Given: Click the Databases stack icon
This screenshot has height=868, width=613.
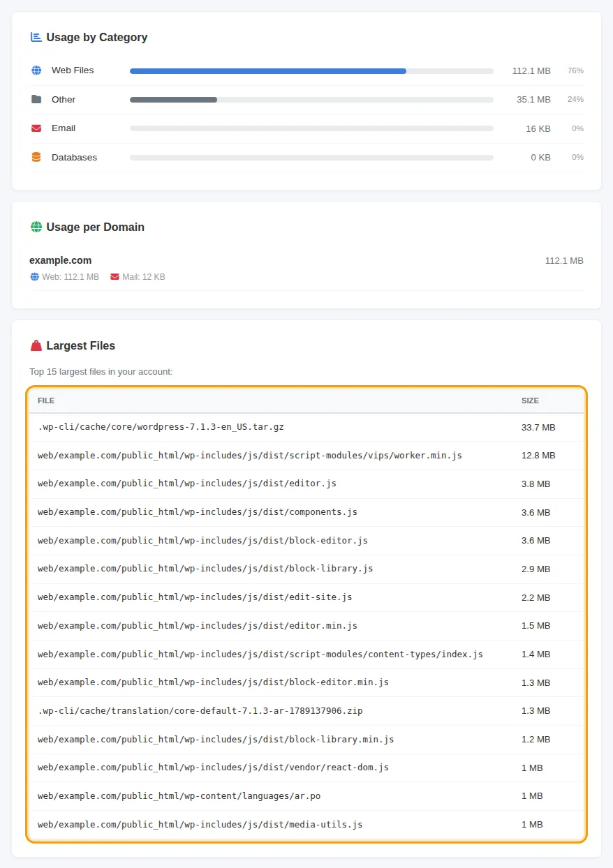Looking at the screenshot, I should click(x=36, y=157).
